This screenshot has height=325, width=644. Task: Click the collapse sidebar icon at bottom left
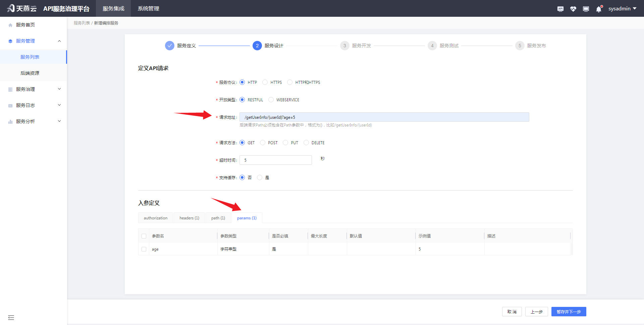coord(11,317)
